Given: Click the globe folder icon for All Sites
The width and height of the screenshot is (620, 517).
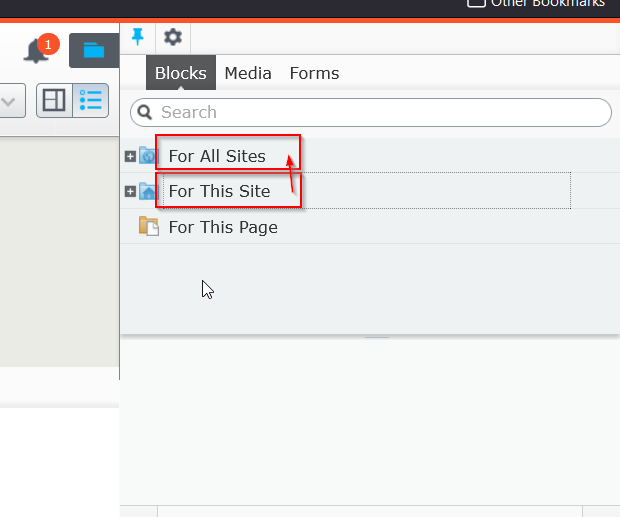Looking at the screenshot, I should pos(148,155).
